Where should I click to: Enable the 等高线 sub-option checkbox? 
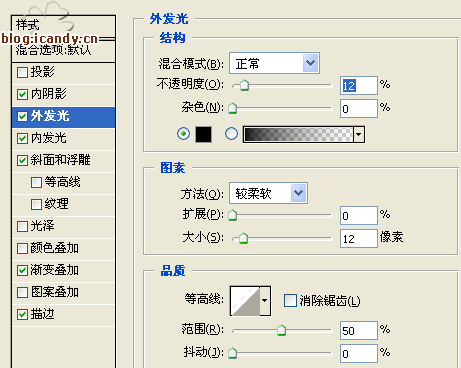(x=36, y=182)
